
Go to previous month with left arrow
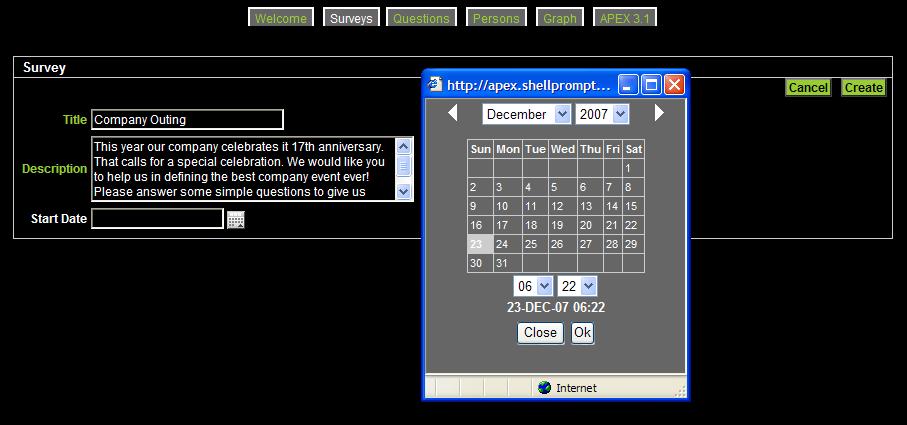(452, 113)
